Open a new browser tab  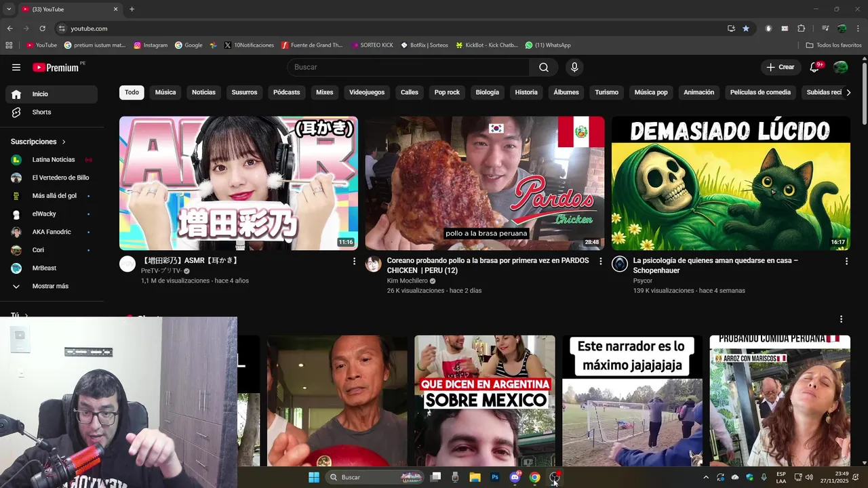(x=132, y=9)
